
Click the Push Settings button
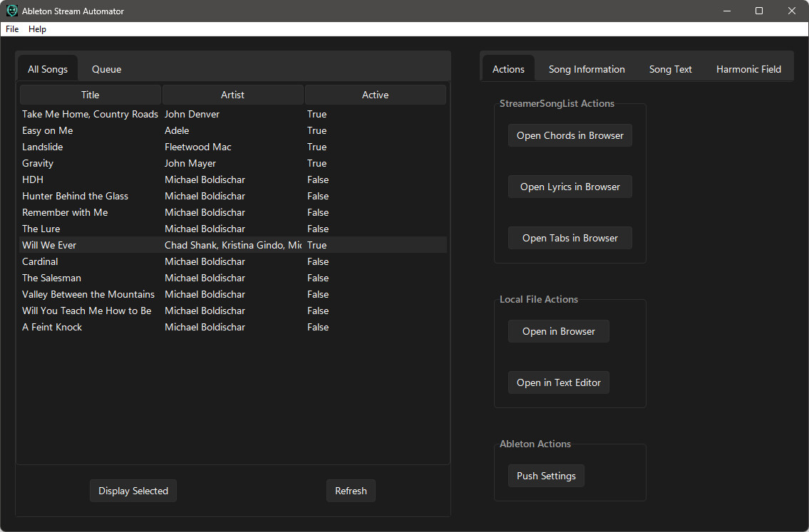547,476
